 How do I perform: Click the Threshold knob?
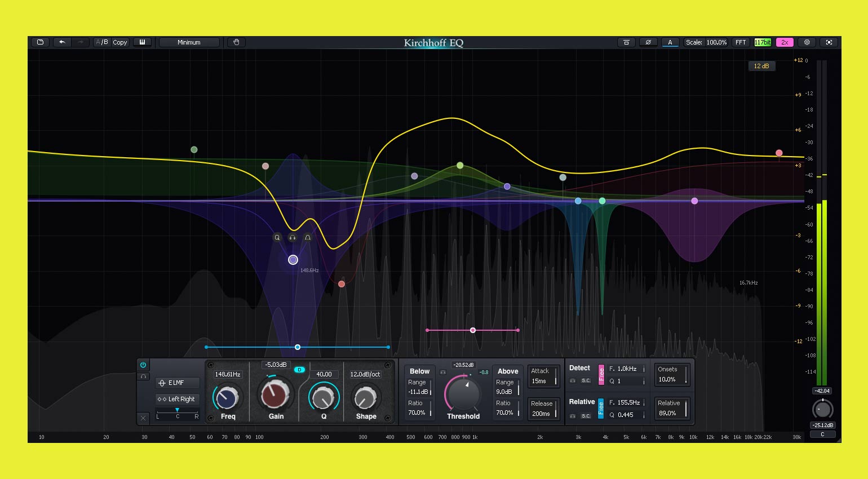point(463,393)
